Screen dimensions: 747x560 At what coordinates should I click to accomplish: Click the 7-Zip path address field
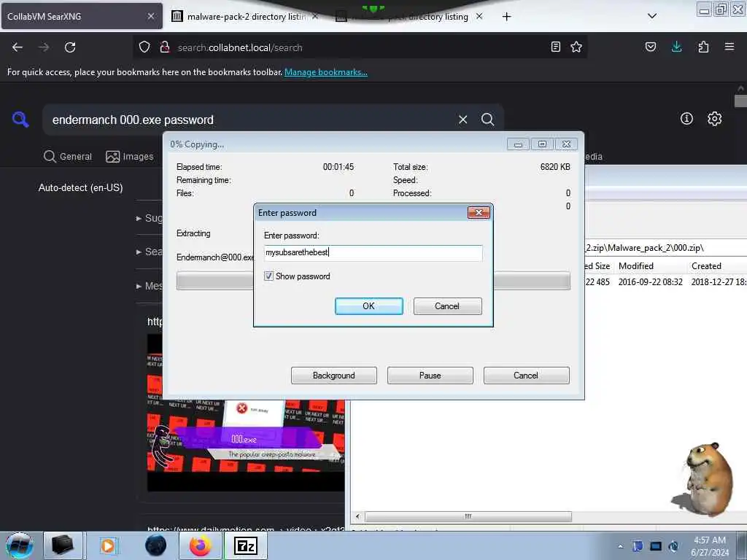tap(665, 248)
